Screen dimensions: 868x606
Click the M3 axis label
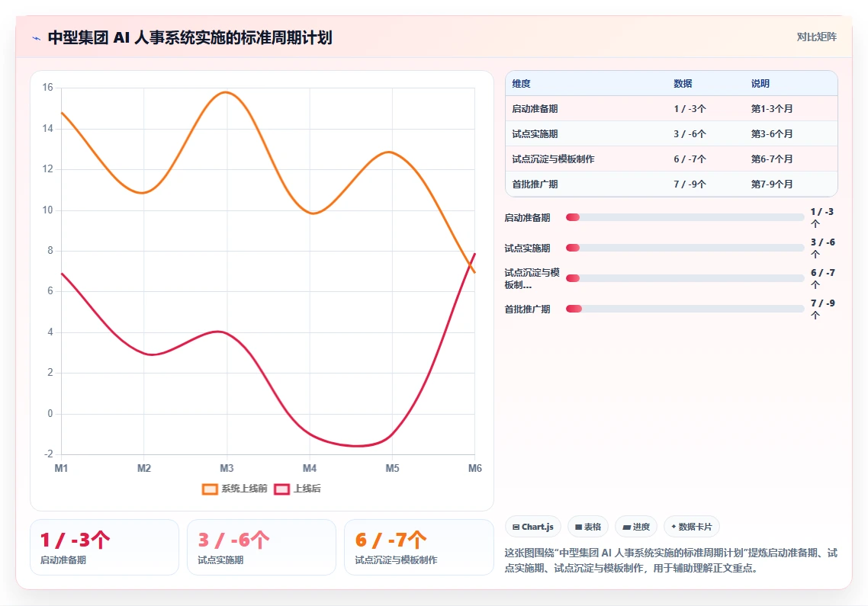click(x=227, y=469)
